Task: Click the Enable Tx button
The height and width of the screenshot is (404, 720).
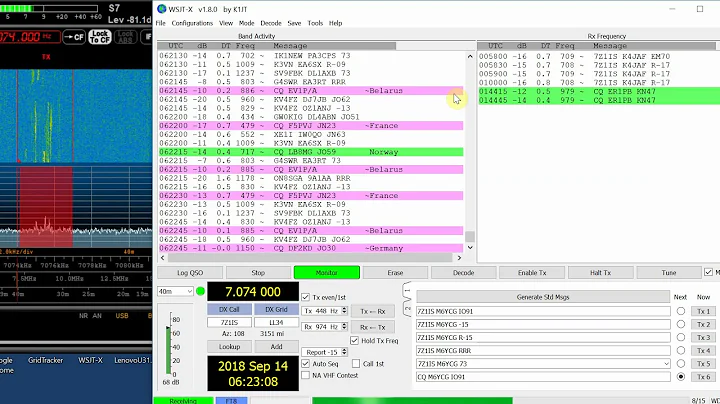Action: coord(532,273)
